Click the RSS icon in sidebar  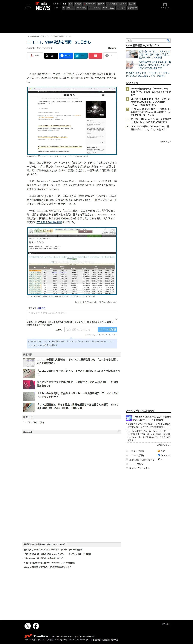159,451
